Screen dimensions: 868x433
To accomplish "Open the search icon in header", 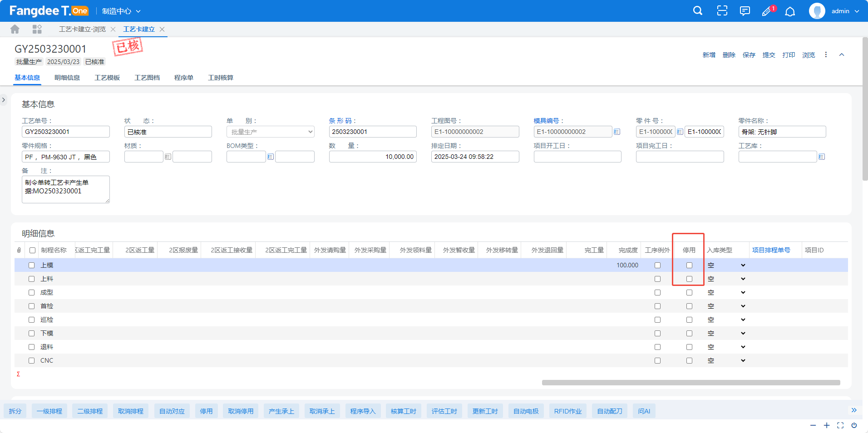I will click(698, 11).
